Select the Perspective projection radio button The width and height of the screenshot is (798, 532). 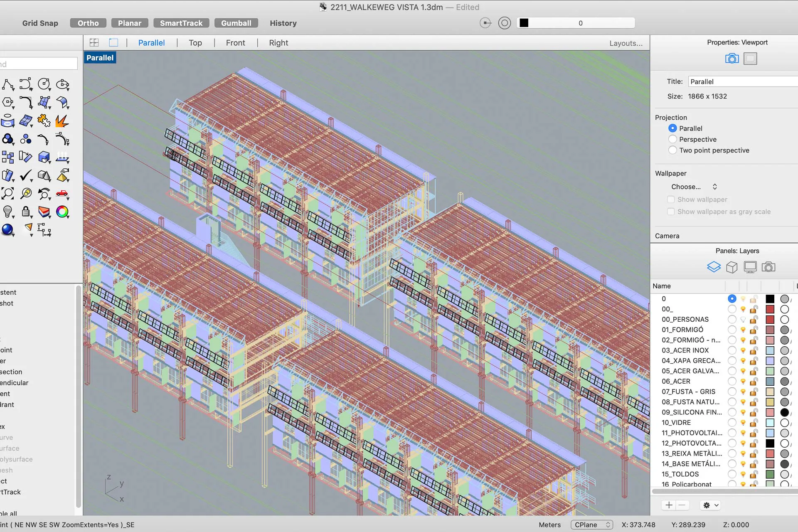click(672, 139)
